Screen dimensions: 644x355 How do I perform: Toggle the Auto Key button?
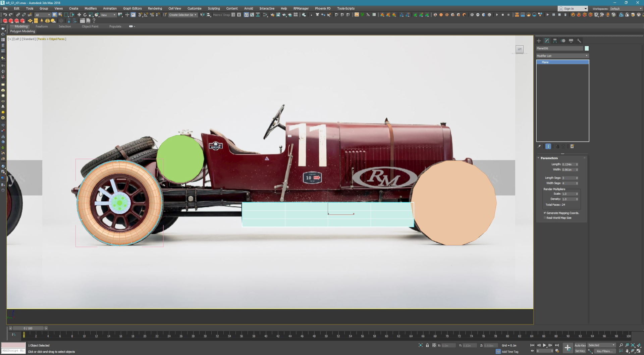[x=580, y=345]
